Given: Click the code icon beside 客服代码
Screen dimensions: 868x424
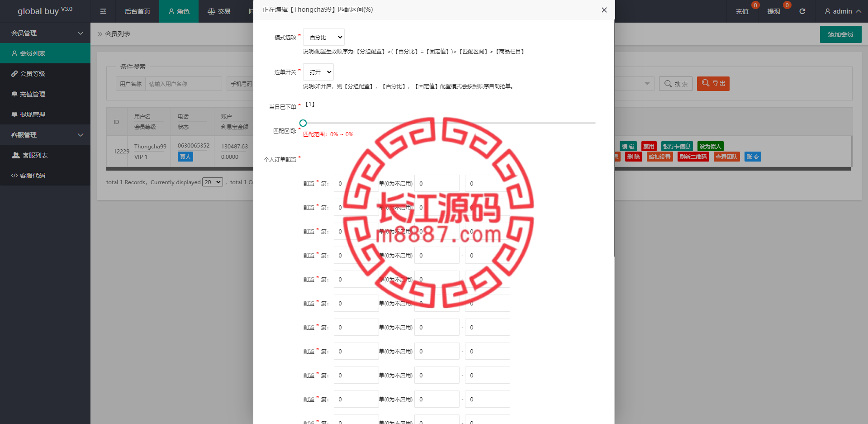Looking at the screenshot, I should [x=14, y=176].
